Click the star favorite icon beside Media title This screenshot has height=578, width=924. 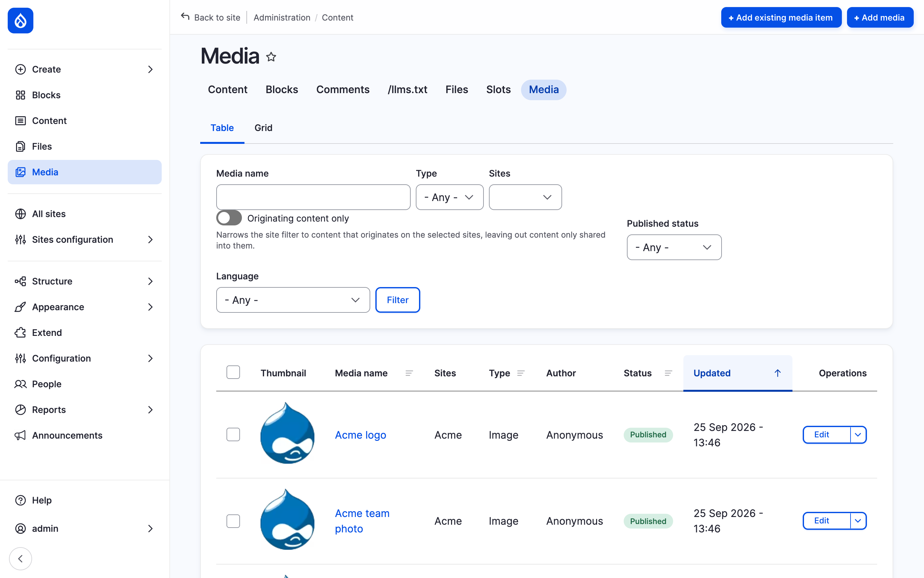pyautogui.click(x=271, y=57)
